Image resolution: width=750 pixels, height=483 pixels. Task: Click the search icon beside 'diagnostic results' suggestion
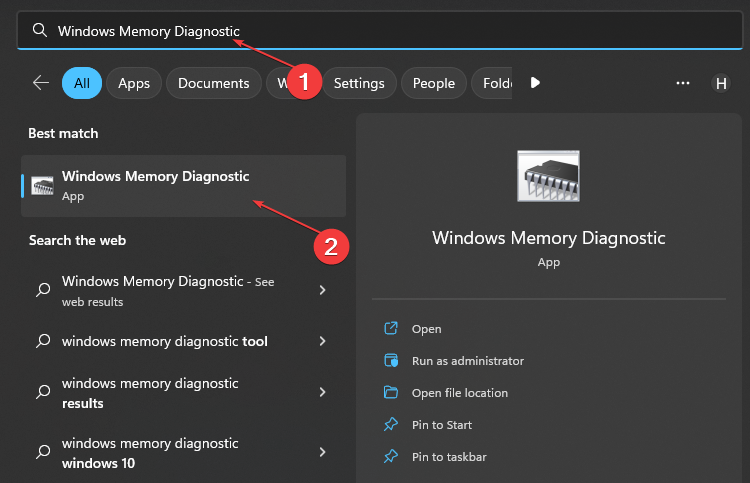pyautogui.click(x=43, y=392)
